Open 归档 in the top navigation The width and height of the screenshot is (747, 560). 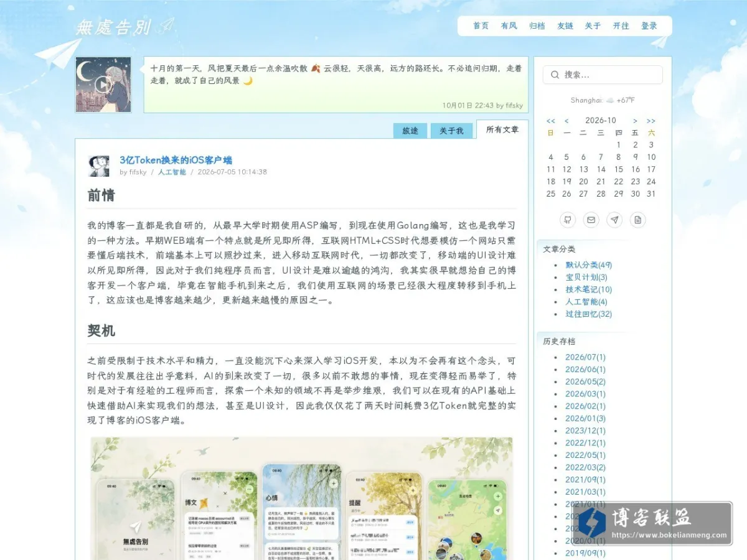click(x=537, y=26)
